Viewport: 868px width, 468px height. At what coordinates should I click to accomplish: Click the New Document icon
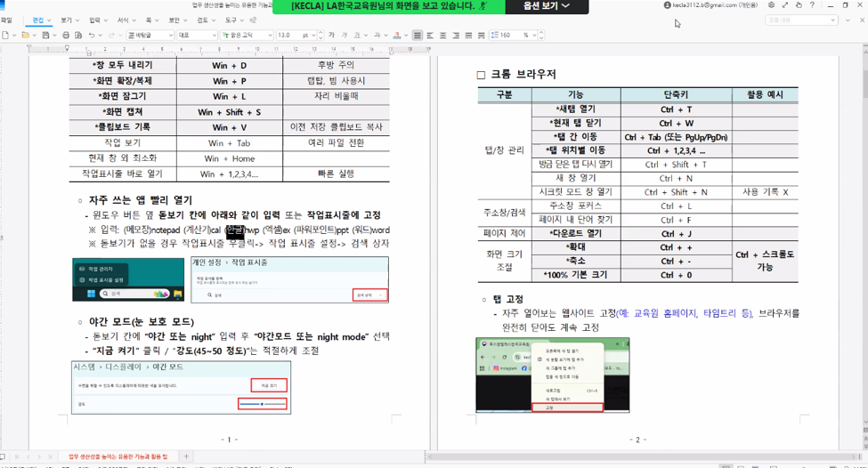(x=5, y=36)
